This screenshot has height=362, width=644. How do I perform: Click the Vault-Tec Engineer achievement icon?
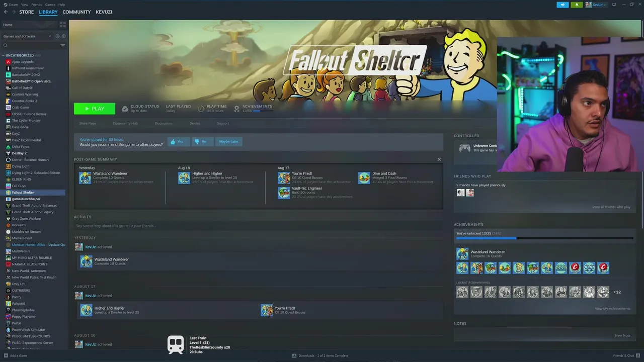pos(284,193)
